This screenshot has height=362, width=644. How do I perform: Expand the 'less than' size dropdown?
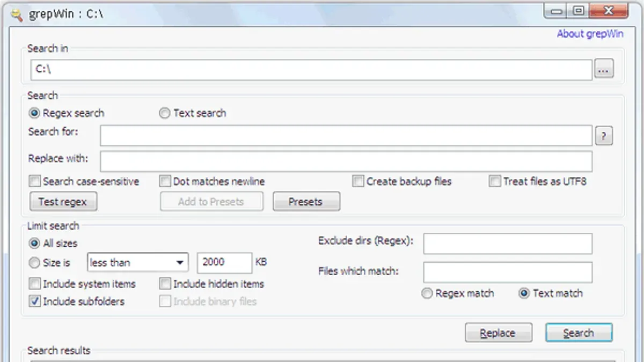(137, 263)
